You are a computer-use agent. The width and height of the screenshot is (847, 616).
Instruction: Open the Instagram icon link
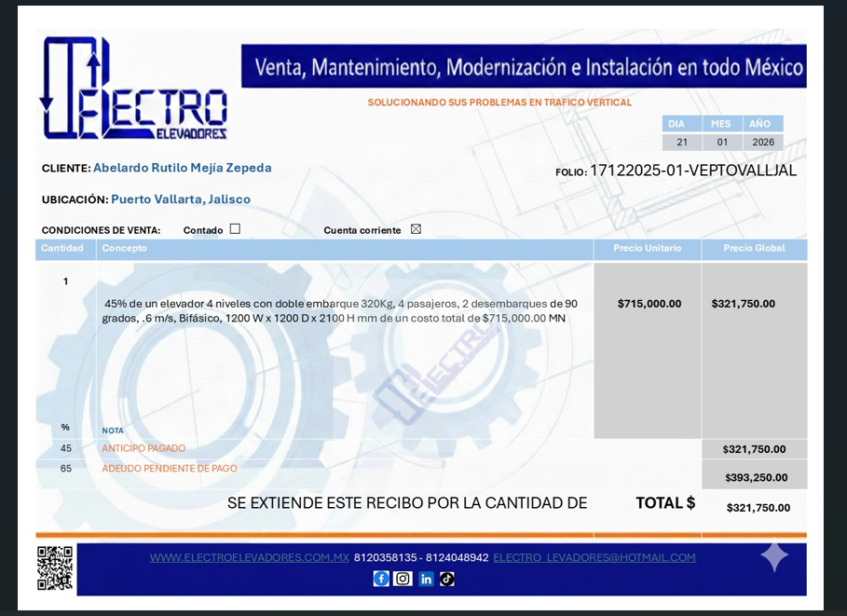click(403, 579)
